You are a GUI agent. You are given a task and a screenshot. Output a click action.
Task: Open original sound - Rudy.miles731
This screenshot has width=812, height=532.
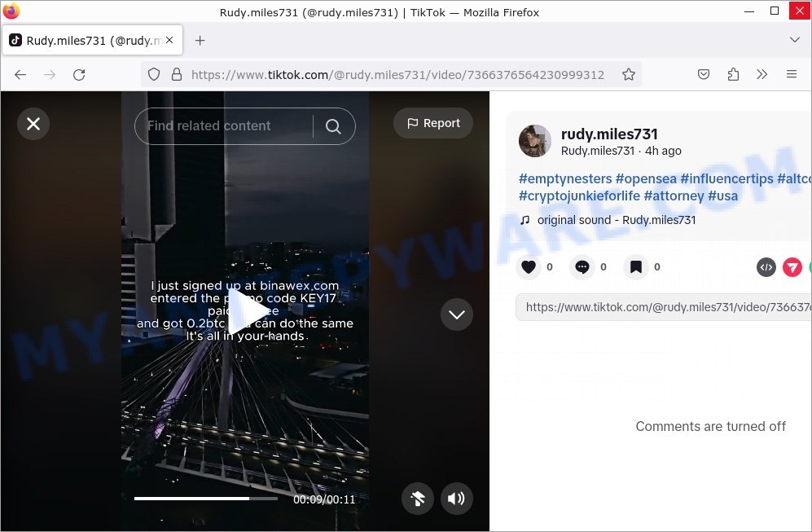[617, 220]
